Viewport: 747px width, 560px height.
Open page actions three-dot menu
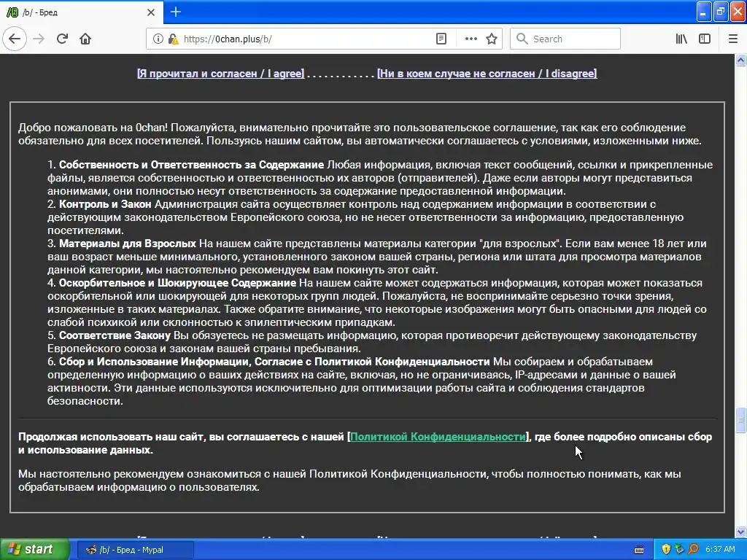(x=471, y=39)
